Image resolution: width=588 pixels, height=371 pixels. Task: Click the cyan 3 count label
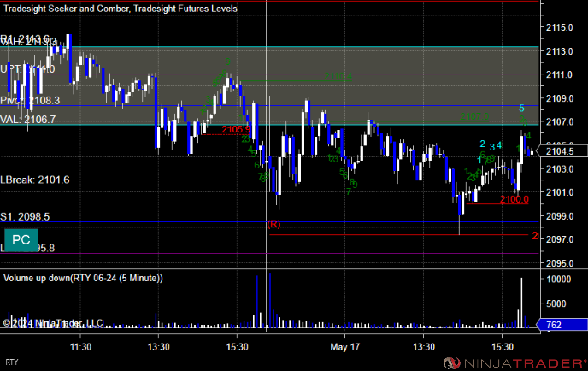coord(492,147)
